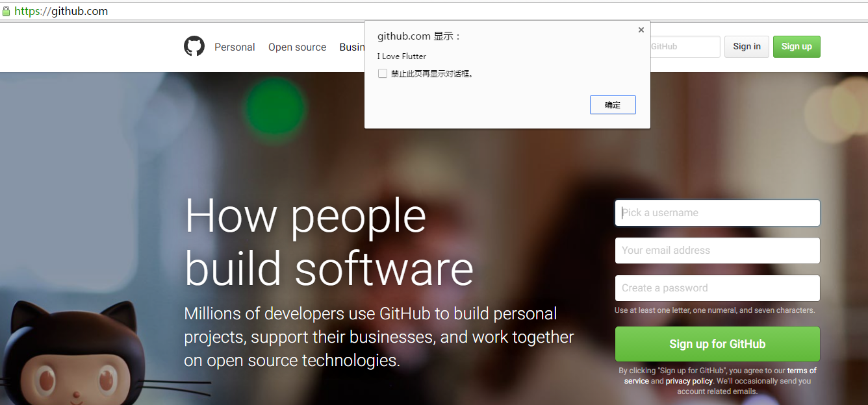Click the Sign up for GitHub button
This screenshot has width=868, height=405.
coord(717,344)
